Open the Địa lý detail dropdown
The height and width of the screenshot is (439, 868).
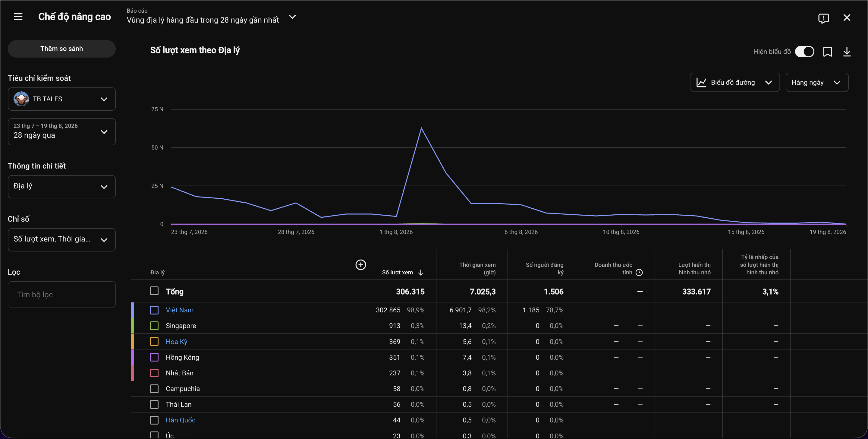click(x=62, y=186)
